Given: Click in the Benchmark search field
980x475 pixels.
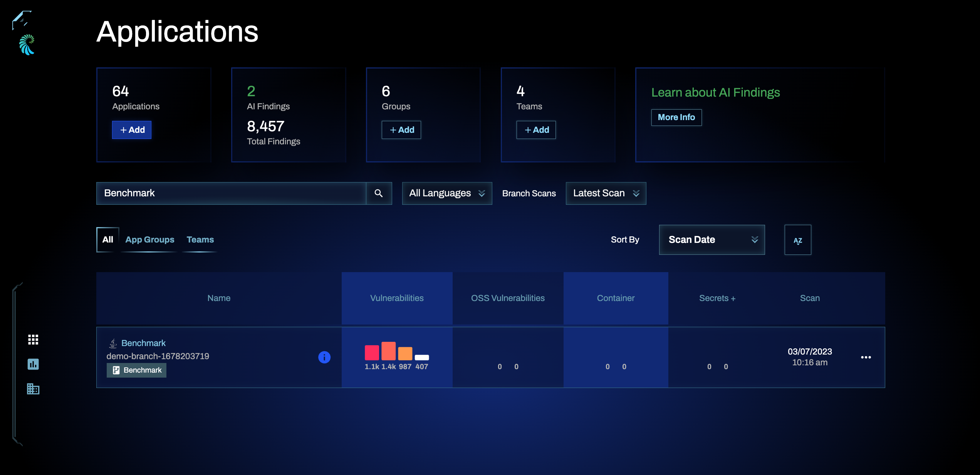Looking at the screenshot, I should [231, 193].
